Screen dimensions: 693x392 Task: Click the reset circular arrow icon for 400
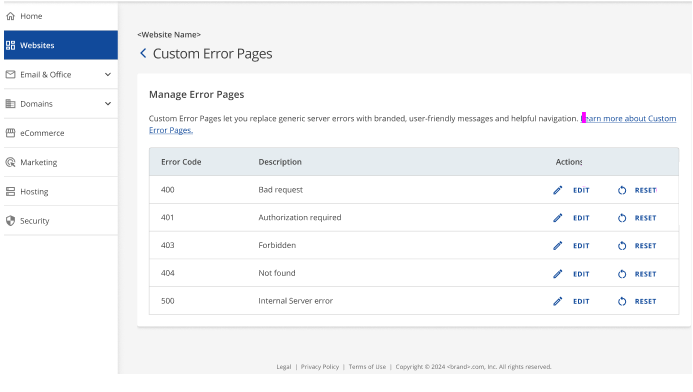point(622,190)
